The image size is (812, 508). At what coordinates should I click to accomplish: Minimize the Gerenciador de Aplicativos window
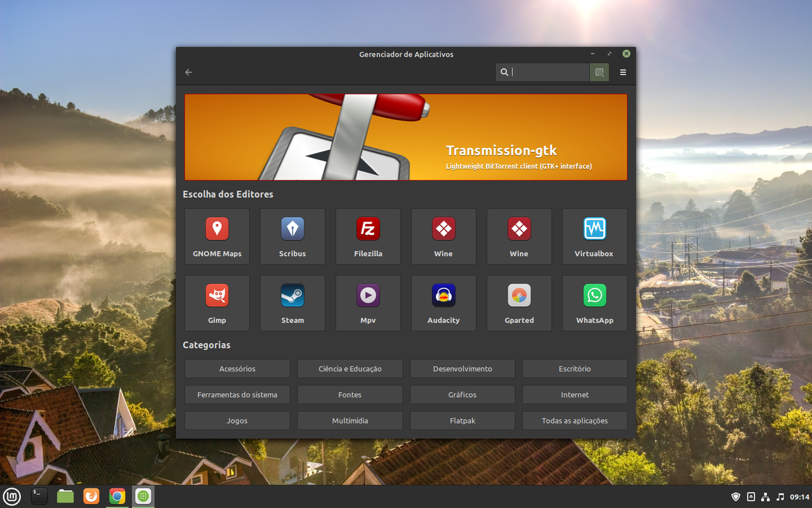[x=593, y=54]
